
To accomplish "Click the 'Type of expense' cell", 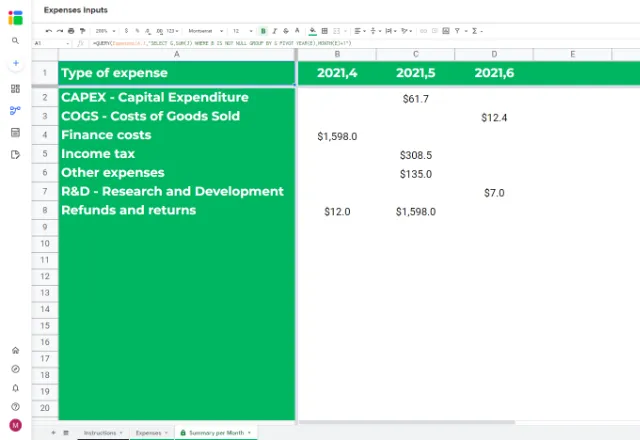I will pos(177,73).
